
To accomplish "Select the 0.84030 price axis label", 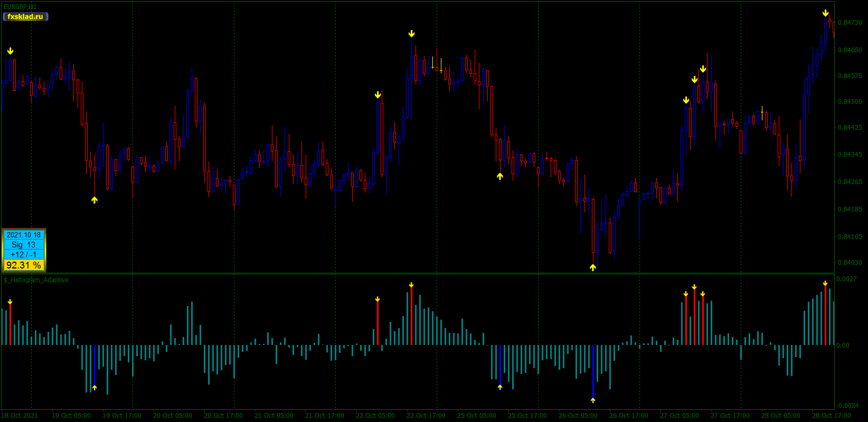I will 850,262.
